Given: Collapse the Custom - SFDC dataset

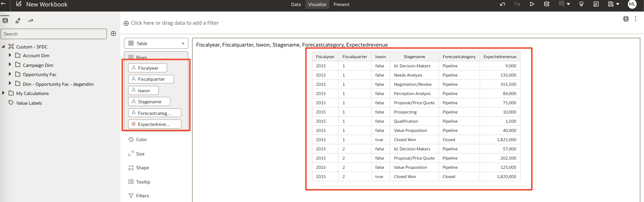Looking at the screenshot, I should 3,46.
